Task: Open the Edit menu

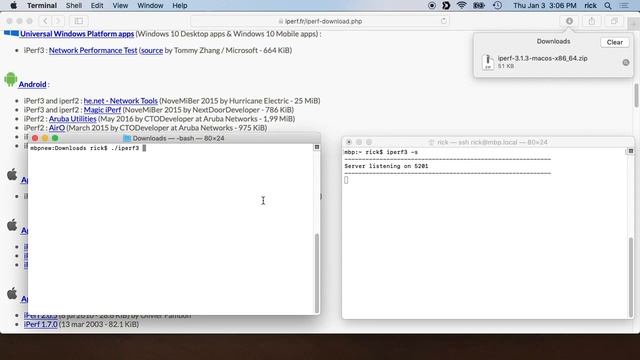Action: click(x=97, y=5)
